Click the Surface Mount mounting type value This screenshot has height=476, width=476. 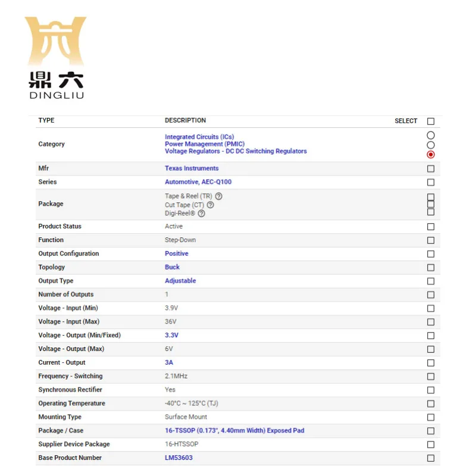tap(186, 417)
